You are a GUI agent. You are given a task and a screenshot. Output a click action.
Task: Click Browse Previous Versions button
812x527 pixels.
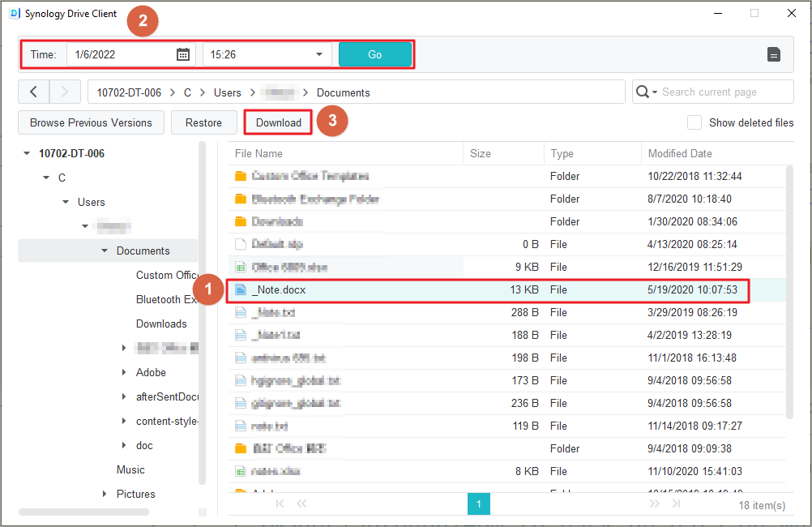click(x=91, y=122)
